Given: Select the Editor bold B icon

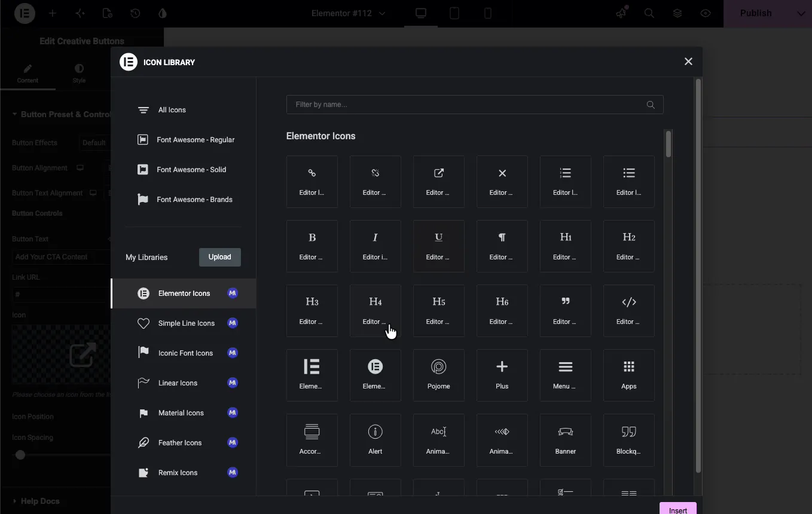Looking at the screenshot, I should click(312, 246).
